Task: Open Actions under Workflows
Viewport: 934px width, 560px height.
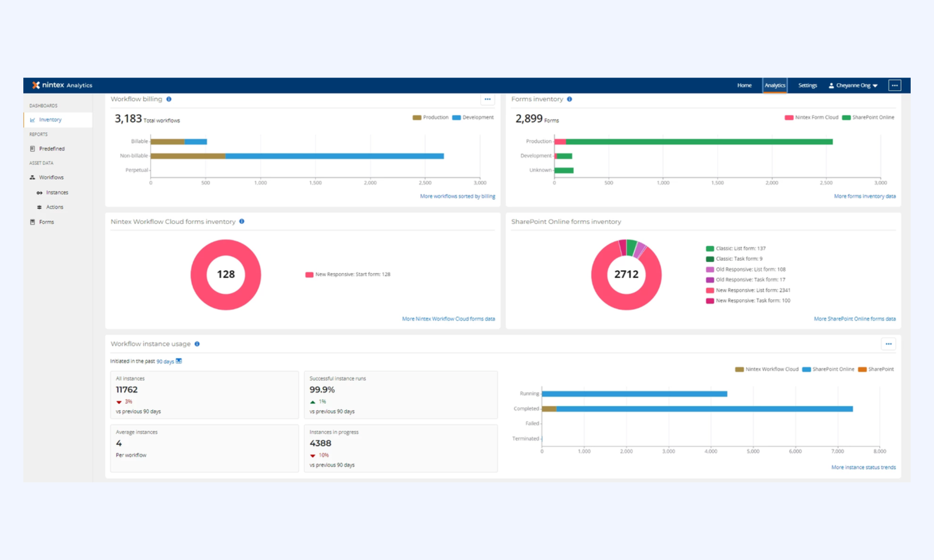Action: 55,207
